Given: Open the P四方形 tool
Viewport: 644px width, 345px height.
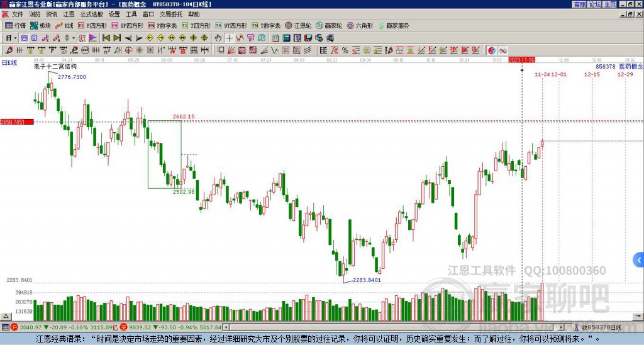Looking at the screenshot, I should (92, 25).
